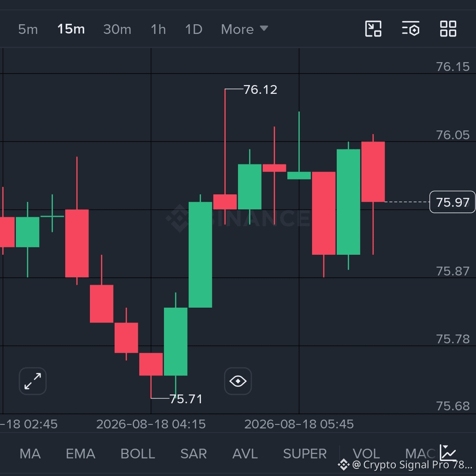The height and width of the screenshot is (476, 476).
Task: Click the 02:45 time axis label
Action: click(x=29, y=424)
